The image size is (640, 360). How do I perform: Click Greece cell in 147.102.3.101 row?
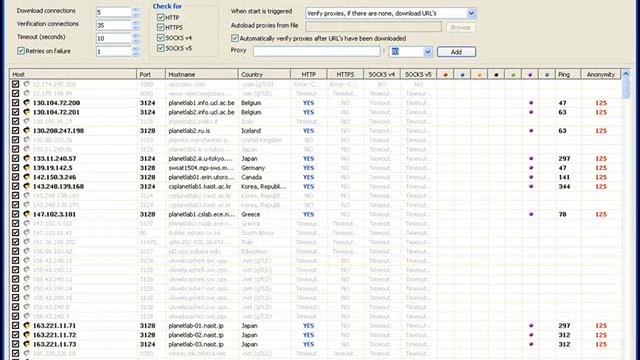(x=250, y=214)
